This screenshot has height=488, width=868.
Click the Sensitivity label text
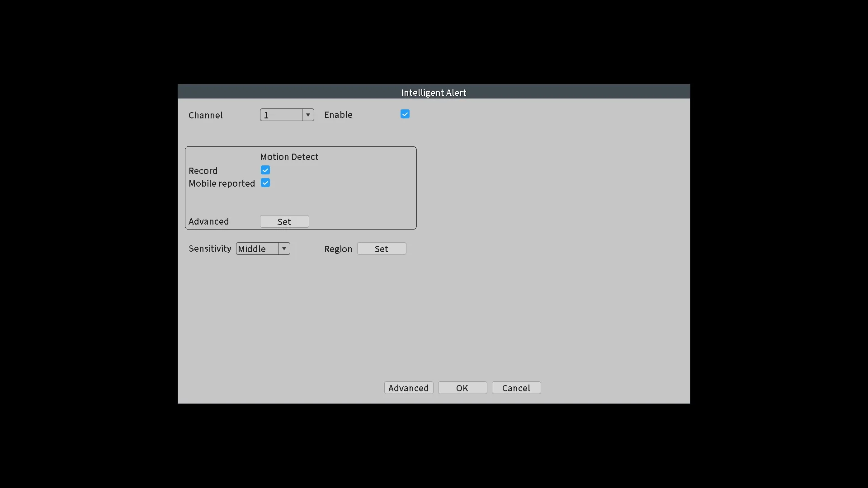(x=210, y=249)
